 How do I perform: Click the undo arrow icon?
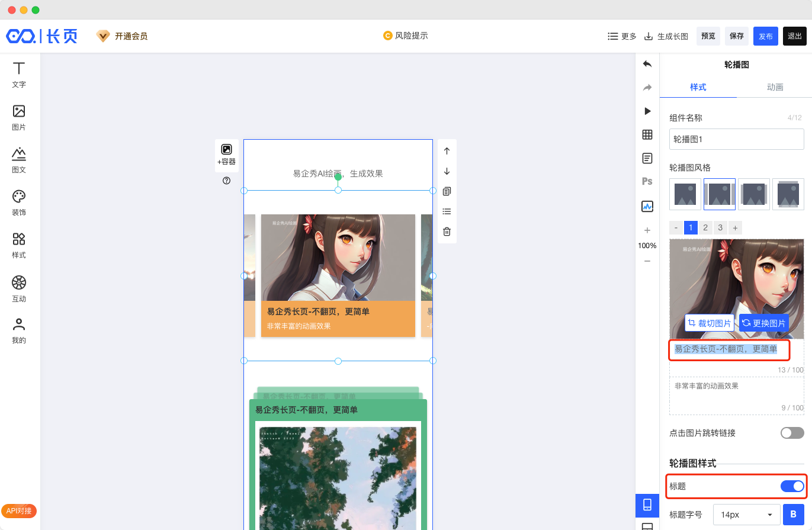pyautogui.click(x=647, y=64)
